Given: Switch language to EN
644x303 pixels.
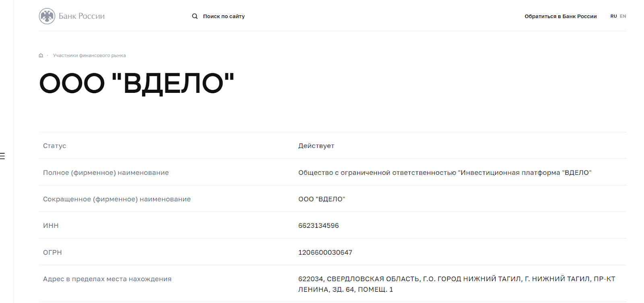Looking at the screenshot, I should point(623,16).
